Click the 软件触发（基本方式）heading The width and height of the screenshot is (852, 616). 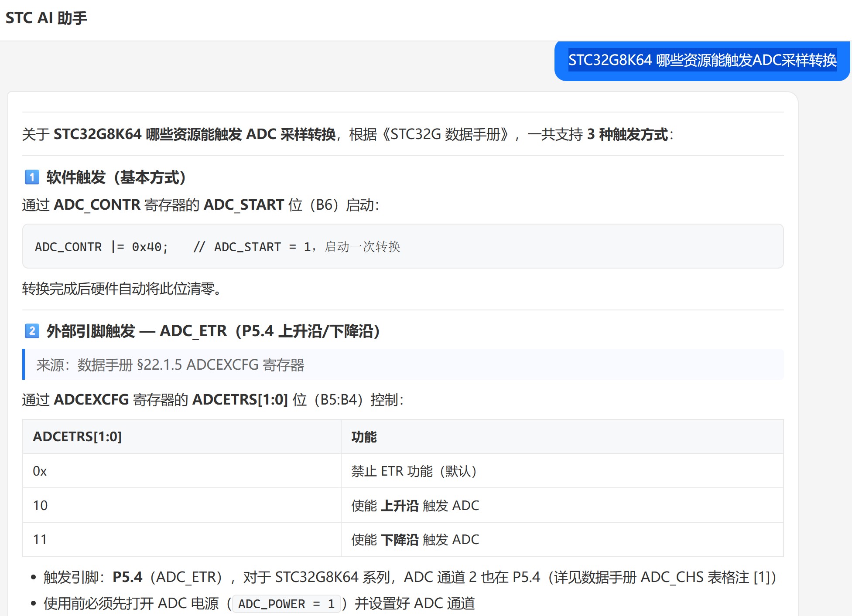[x=117, y=177]
